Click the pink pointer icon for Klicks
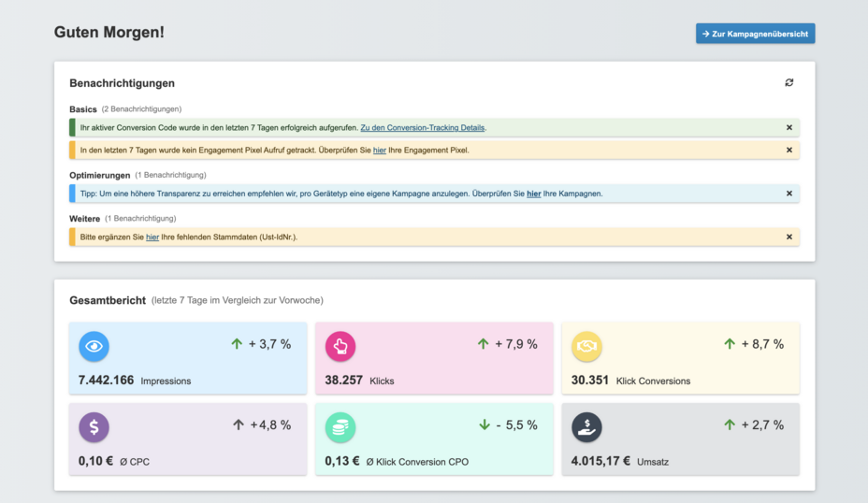The height and width of the screenshot is (503, 868). [x=340, y=347]
